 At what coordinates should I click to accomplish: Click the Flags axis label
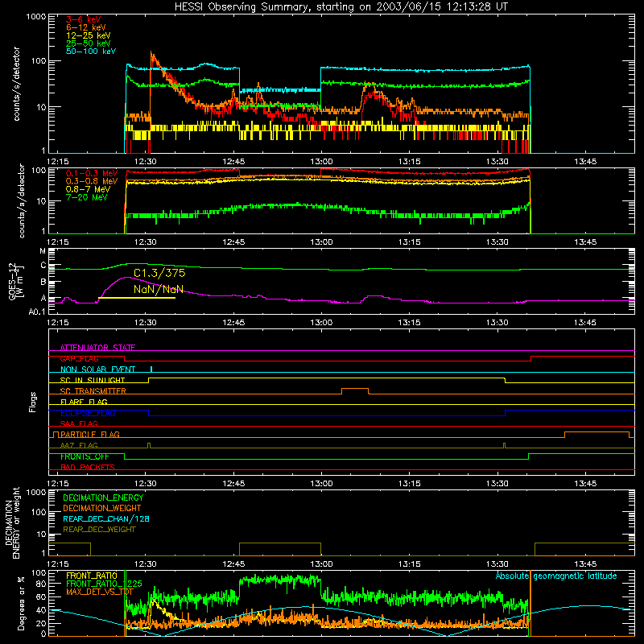(33, 402)
